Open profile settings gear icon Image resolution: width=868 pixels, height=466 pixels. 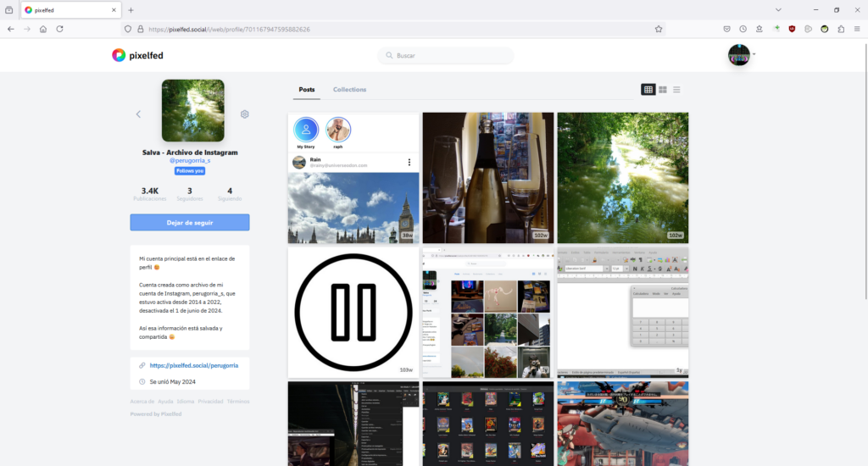(245, 114)
